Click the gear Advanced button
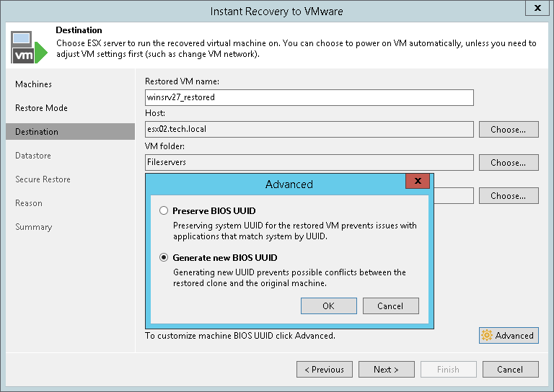554x392 pixels. click(508, 335)
